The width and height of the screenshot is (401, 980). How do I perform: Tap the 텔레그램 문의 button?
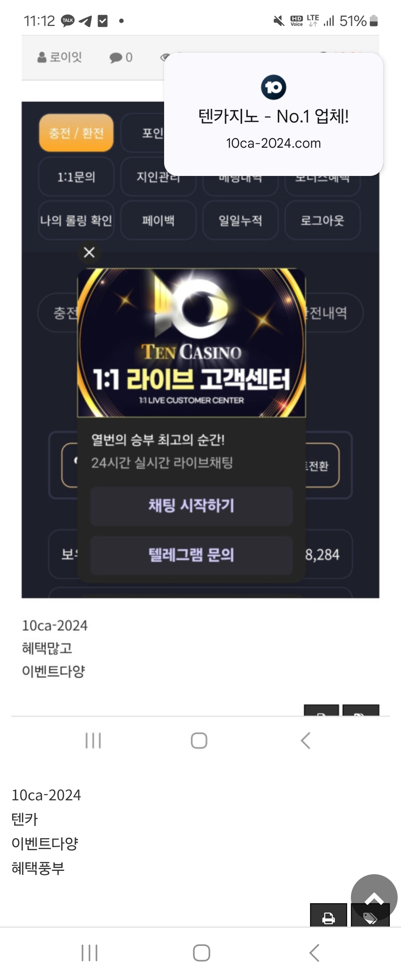[191, 555]
